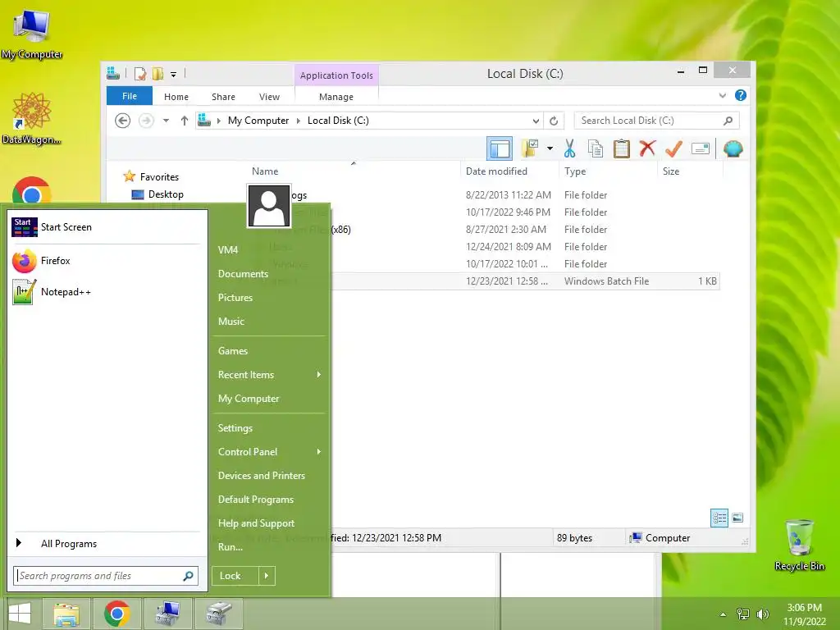Open Chrome from the taskbar
The width and height of the screenshot is (840, 630).
click(116, 614)
